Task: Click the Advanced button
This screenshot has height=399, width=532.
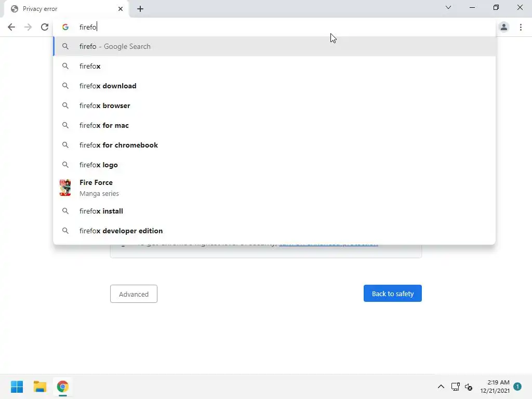Action: [134, 294]
